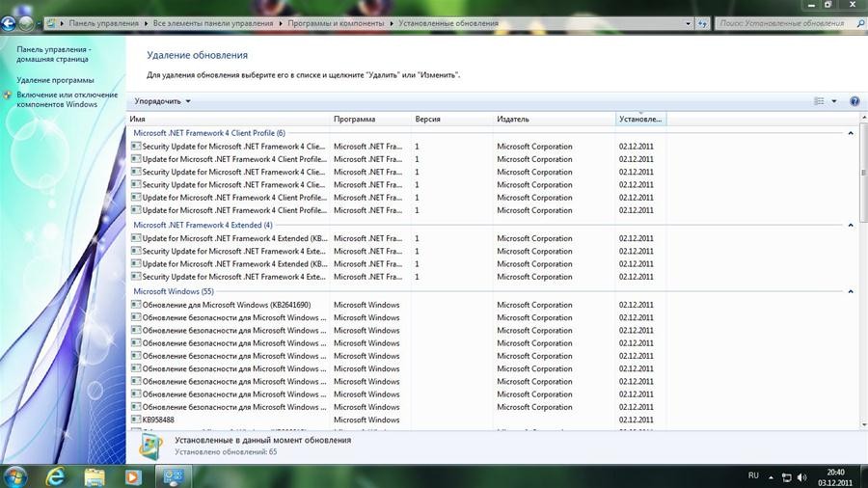
Task: Click icon of the KB2641690 update row
Action: [136, 305]
